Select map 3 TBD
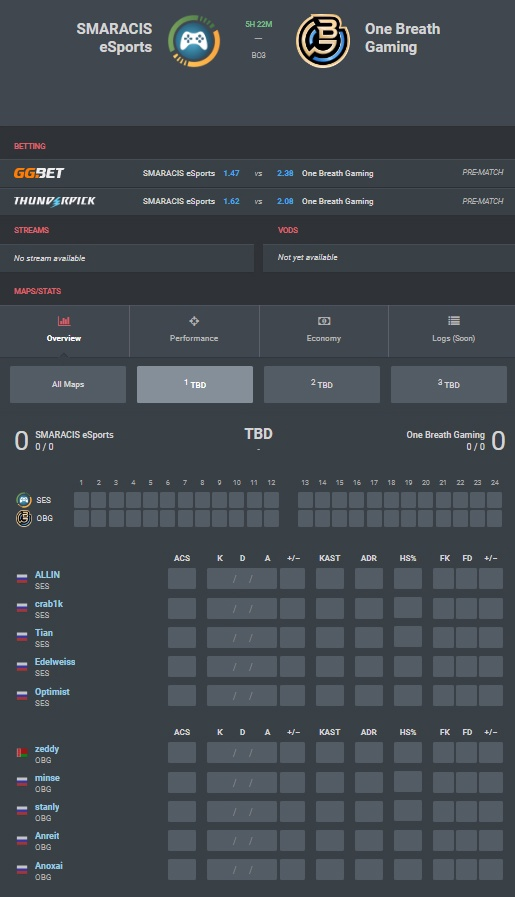515x897 pixels. click(449, 384)
